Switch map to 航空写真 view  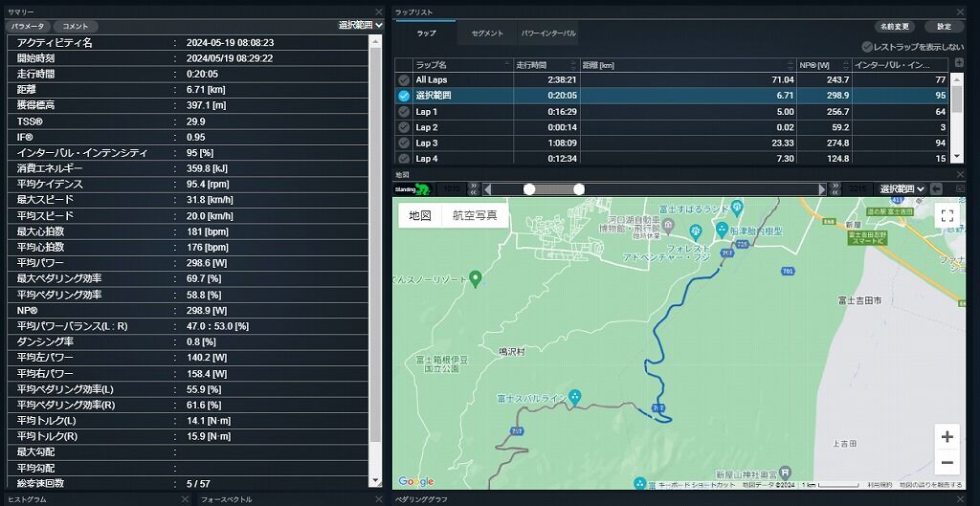pos(475,215)
